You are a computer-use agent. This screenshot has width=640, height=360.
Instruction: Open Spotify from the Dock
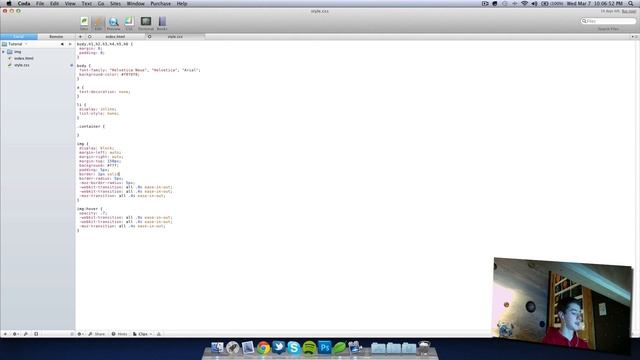pyautogui.click(x=309, y=348)
